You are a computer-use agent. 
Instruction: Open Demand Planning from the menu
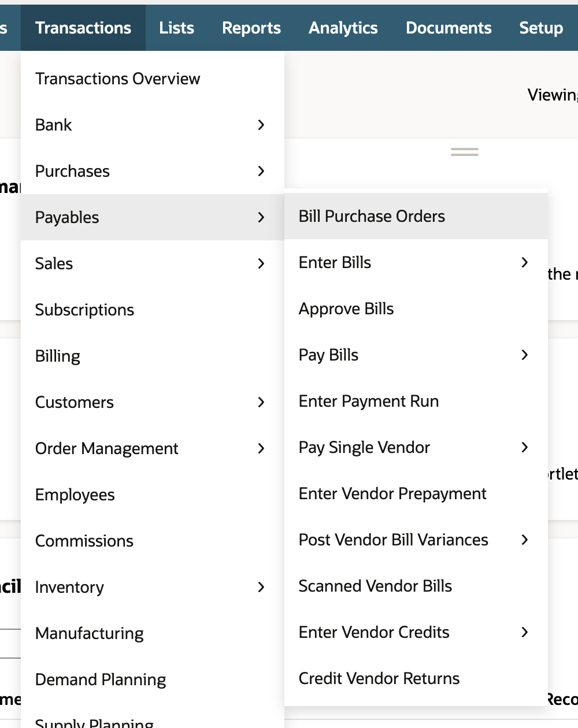pos(153,679)
